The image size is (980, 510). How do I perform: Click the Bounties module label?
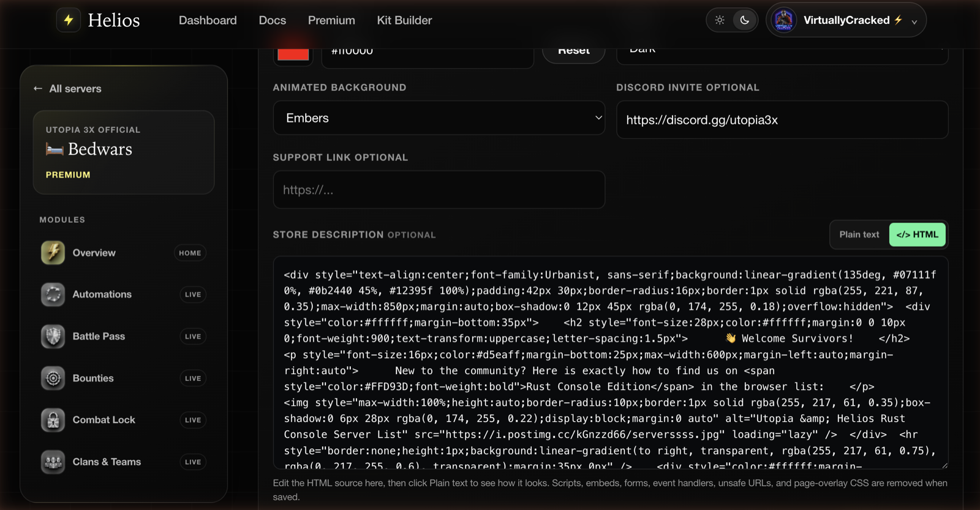click(93, 378)
